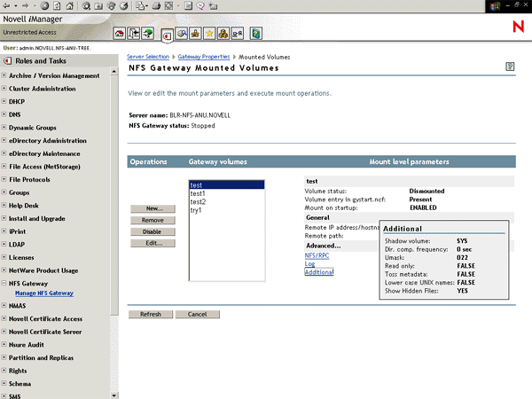Click the Favorites star icon in iManager
Viewport: 532px width, 399px height.
(x=209, y=34)
